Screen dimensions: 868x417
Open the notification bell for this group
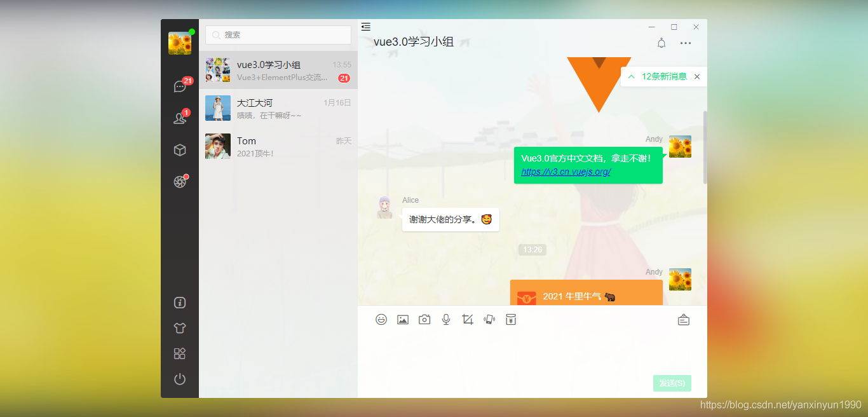[x=661, y=43]
